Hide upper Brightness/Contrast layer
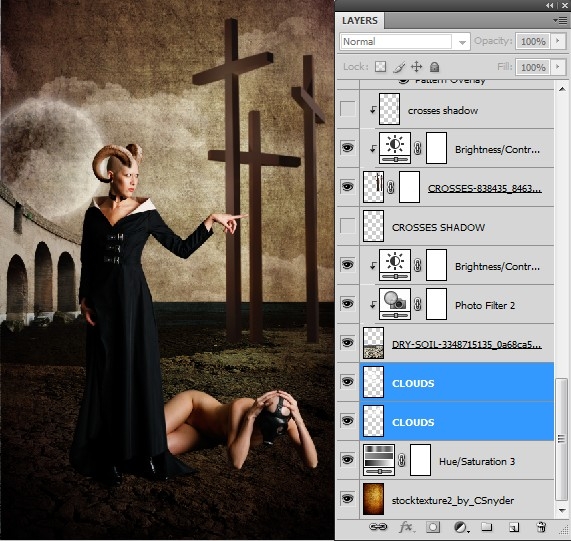Viewport: 571px width, 541px height. coord(348,148)
